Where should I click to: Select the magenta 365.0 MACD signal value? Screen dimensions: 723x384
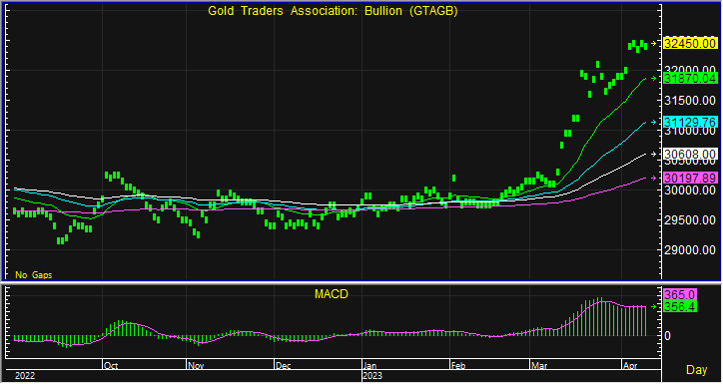tap(680, 295)
